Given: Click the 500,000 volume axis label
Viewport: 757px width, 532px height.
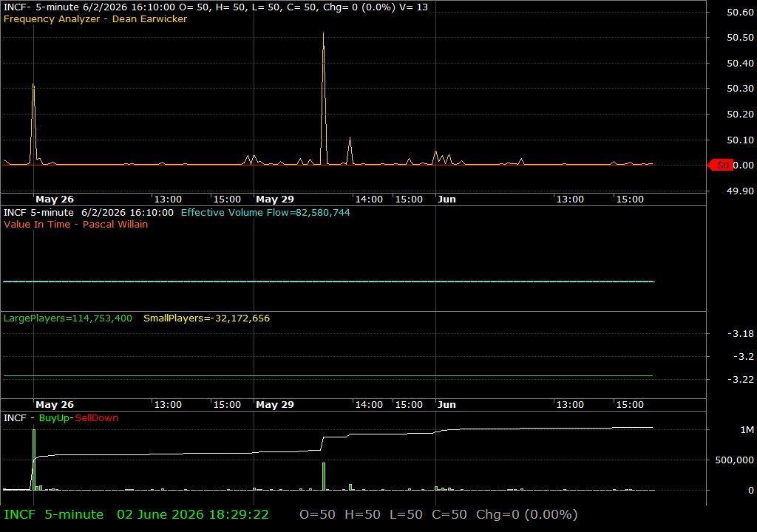Looking at the screenshot, I should pyautogui.click(x=734, y=460).
